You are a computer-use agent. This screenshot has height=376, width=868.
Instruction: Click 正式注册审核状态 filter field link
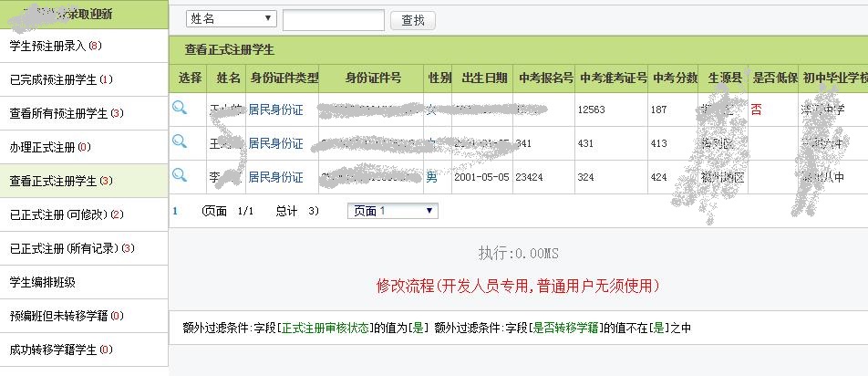pos(325,328)
